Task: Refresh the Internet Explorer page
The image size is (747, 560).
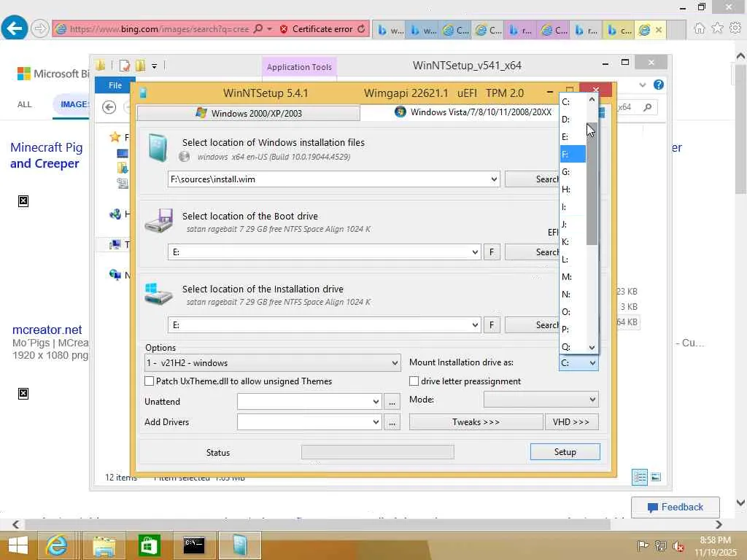Action: (x=361, y=29)
